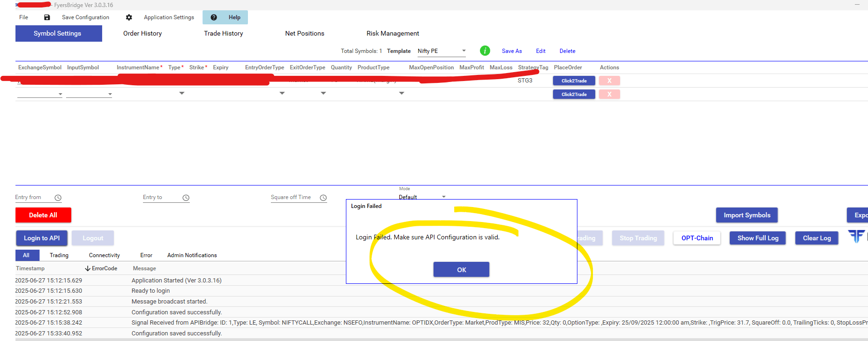Open Application Settings menu
The height and width of the screenshot is (341, 868).
tap(169, 17)
